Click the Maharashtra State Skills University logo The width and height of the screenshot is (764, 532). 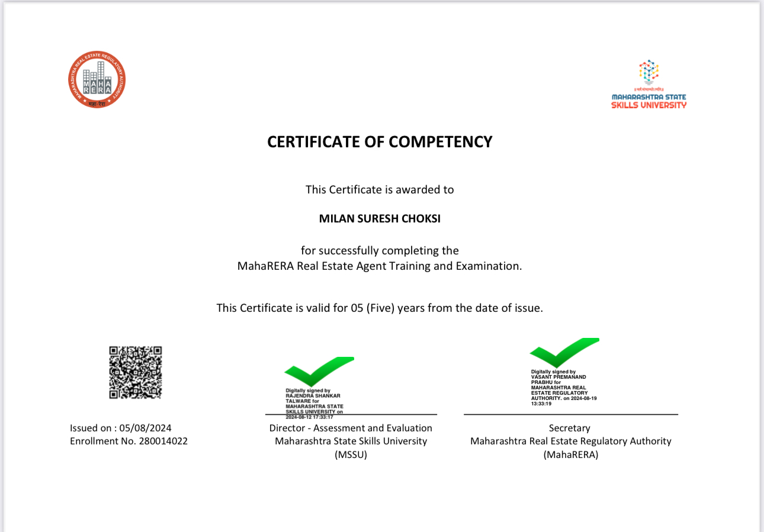[x=649, y=84]
